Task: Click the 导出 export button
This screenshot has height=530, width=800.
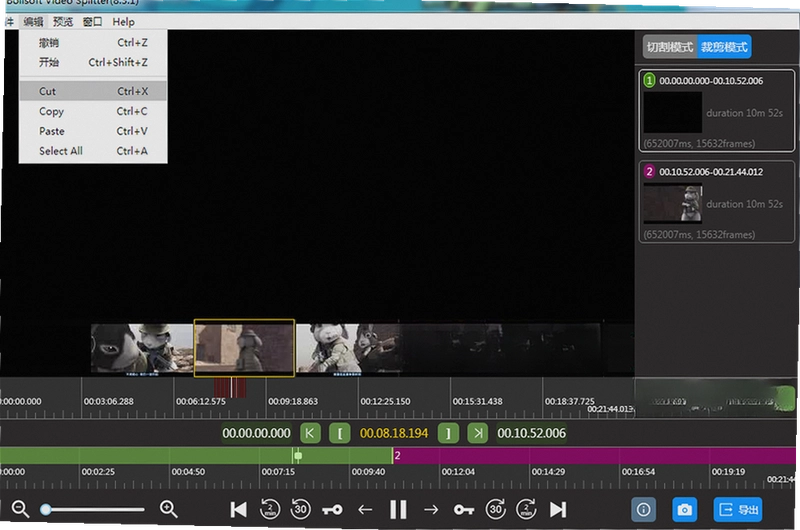Action: pos(738,509)
